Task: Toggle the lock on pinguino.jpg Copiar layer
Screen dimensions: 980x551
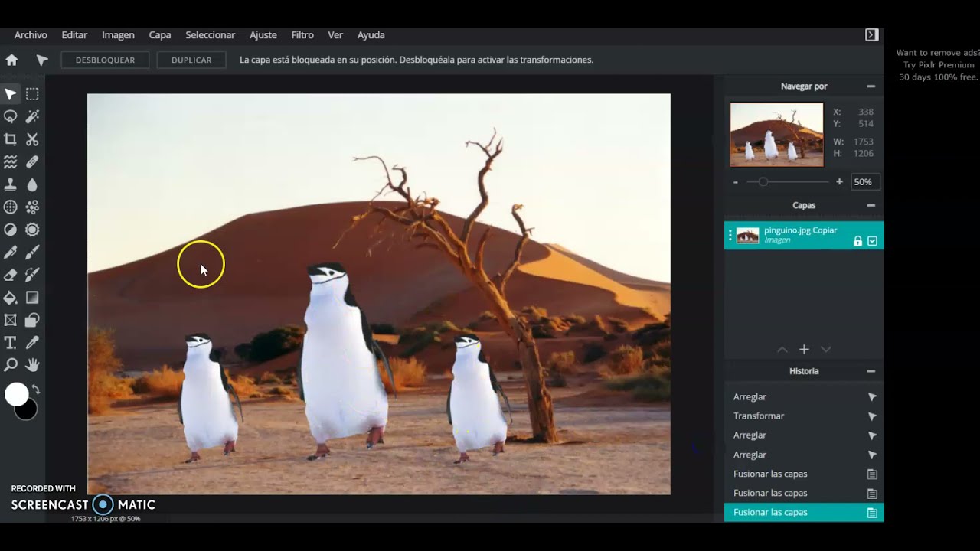Action: pos(857,241)
